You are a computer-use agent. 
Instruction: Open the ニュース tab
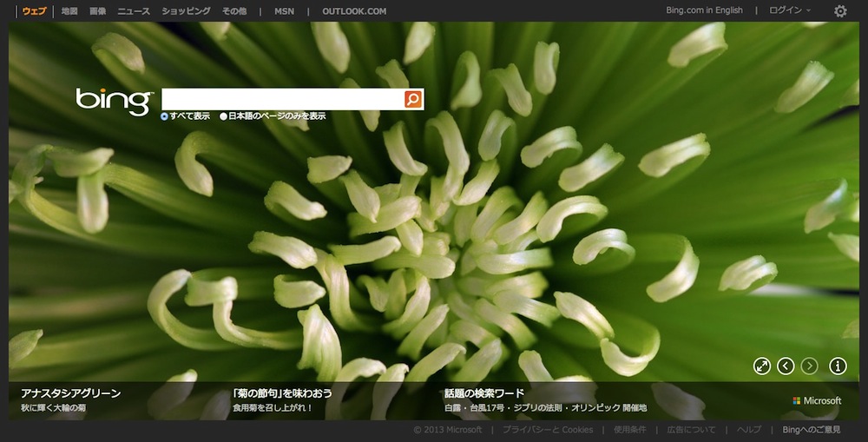tap(134, 11)
